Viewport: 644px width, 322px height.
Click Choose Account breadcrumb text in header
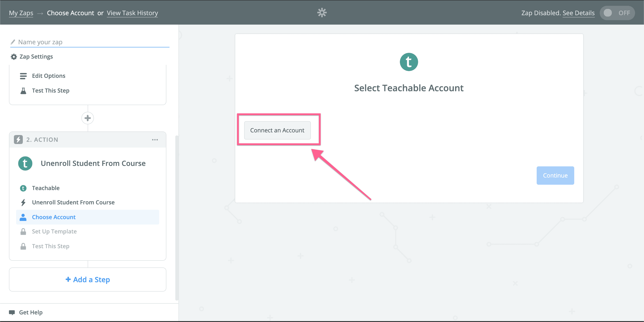pos(70,13)
